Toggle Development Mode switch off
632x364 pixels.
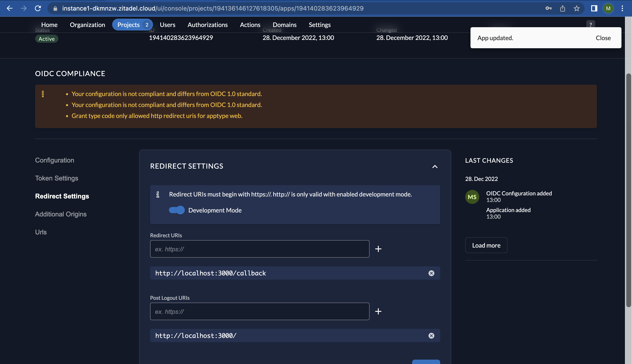click(177, 210)
